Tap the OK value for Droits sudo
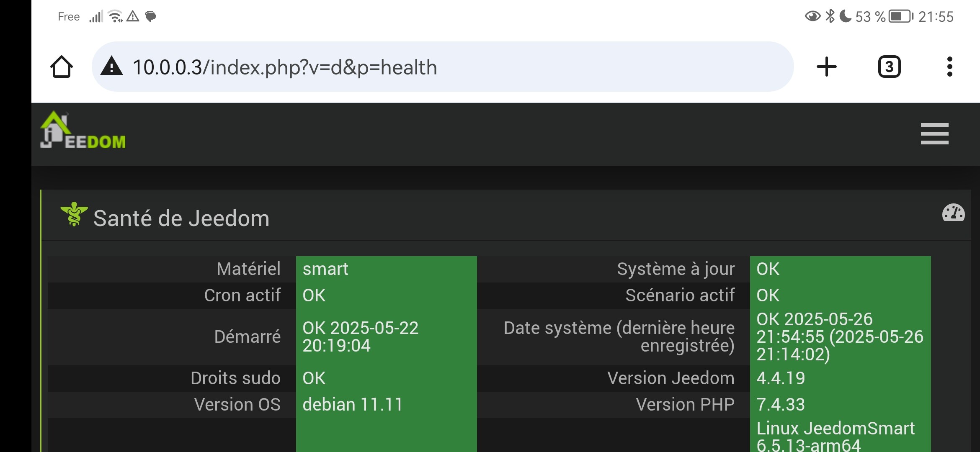This screenshot has height=452, width=980. pos(314,378)
